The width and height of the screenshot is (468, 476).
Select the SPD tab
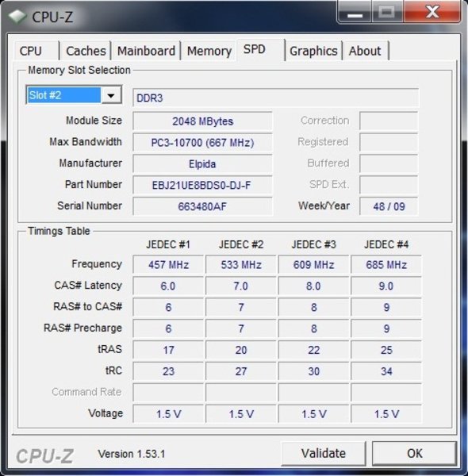pyautogui.click(x=261, y=49)
